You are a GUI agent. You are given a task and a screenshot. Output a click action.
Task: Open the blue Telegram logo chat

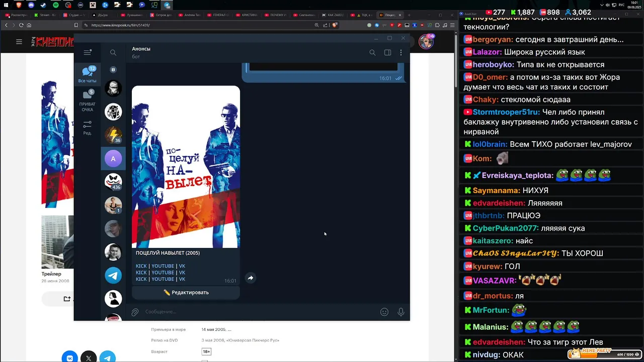(113, 275)
